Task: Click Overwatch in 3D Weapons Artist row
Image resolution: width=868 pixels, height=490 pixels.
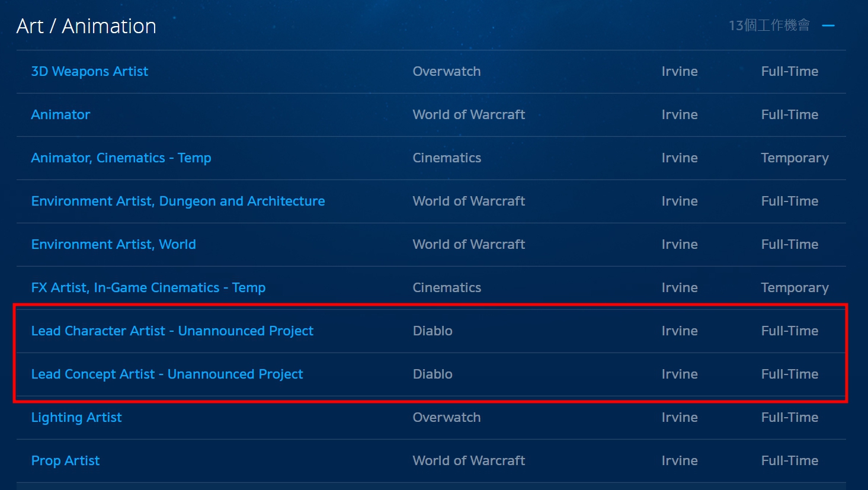Action: click(447, 71)
